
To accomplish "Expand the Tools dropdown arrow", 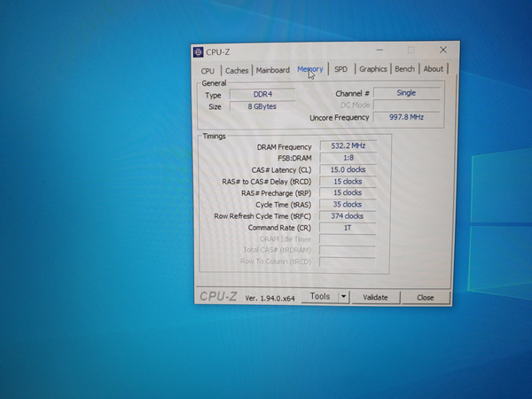I will coord(343,296).
